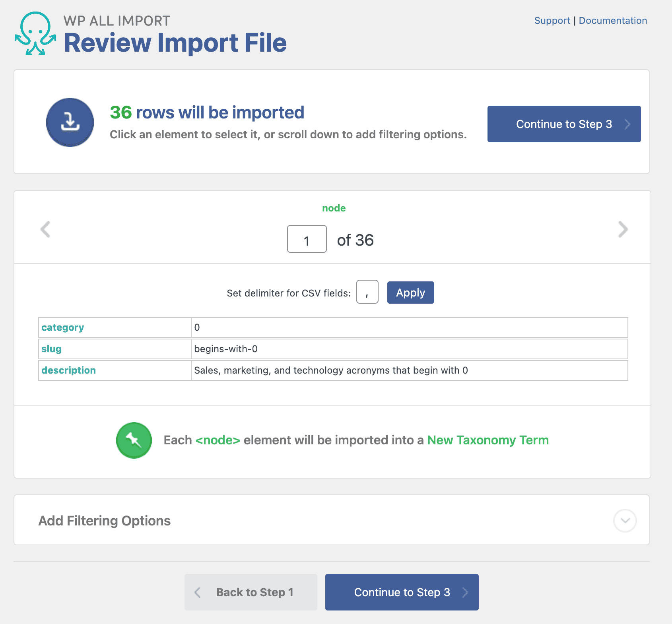672x624 pixels.
Task: Click the top Continue to Step 3 button
Action: pos(564,124)
